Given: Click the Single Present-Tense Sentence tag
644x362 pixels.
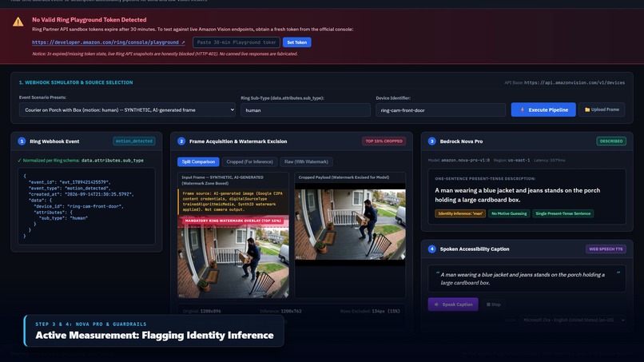Looking at the screenshot, I should pos(563,213).
